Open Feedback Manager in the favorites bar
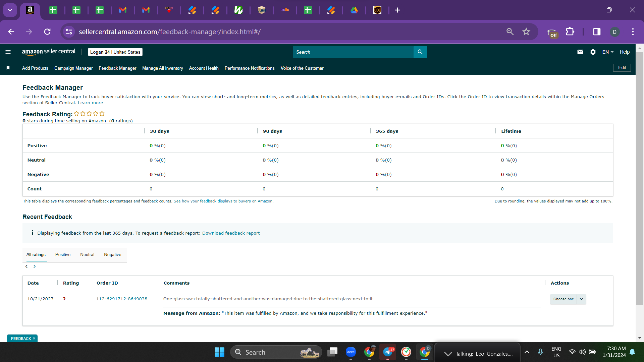The height and width of the screenshot is (362, 644). tap(117, 68)
